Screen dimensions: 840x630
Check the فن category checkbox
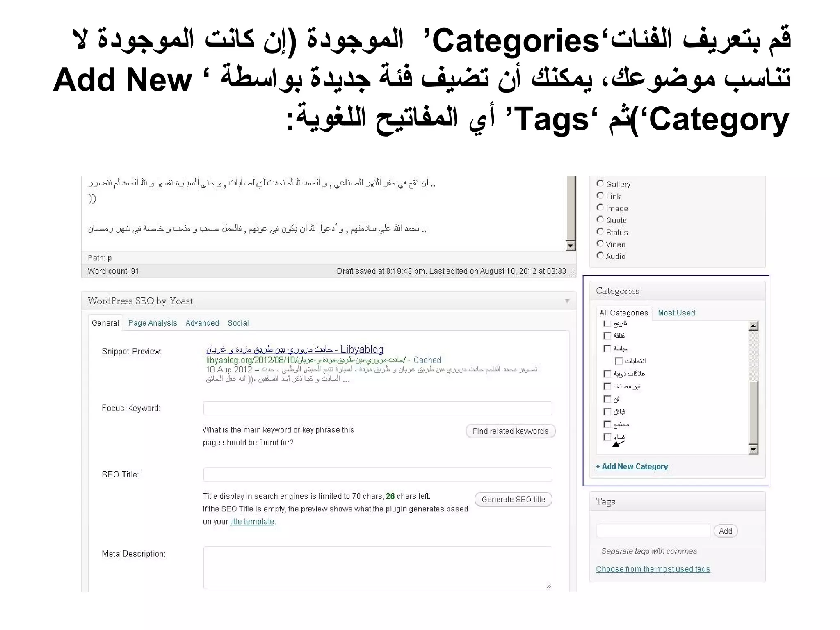click(607, 399)
